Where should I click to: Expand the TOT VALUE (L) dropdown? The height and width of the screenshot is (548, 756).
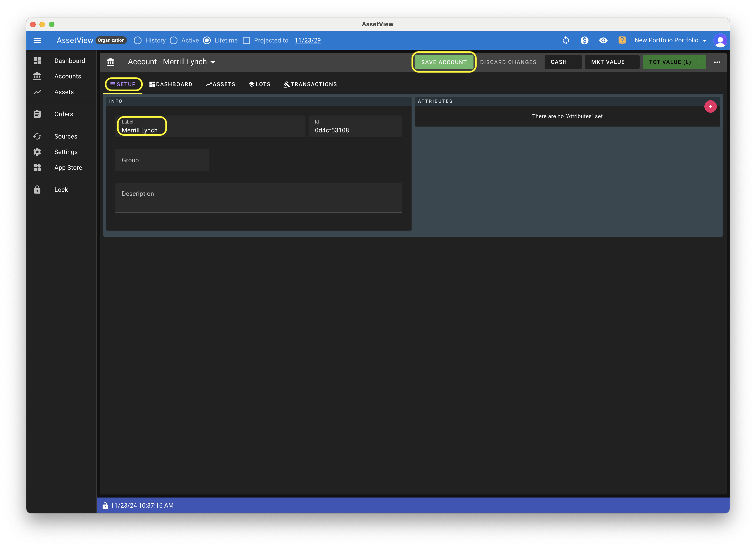click(x=674, y=62)
